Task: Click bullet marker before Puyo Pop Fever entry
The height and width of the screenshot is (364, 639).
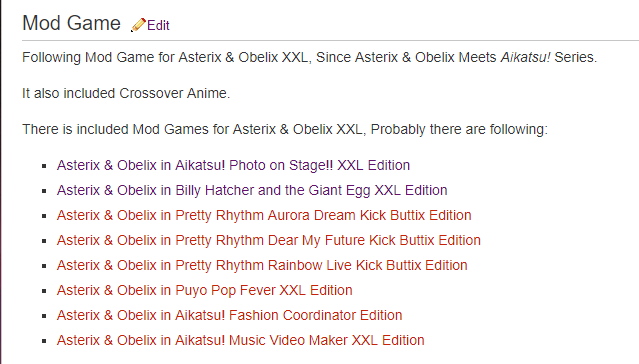Action: pos(44,291)
